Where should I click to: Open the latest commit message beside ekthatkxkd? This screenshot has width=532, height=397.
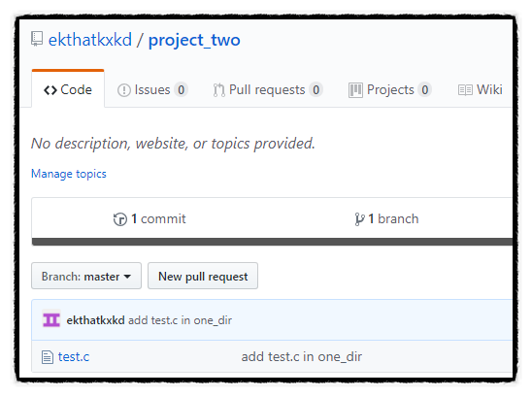[181, 320]
